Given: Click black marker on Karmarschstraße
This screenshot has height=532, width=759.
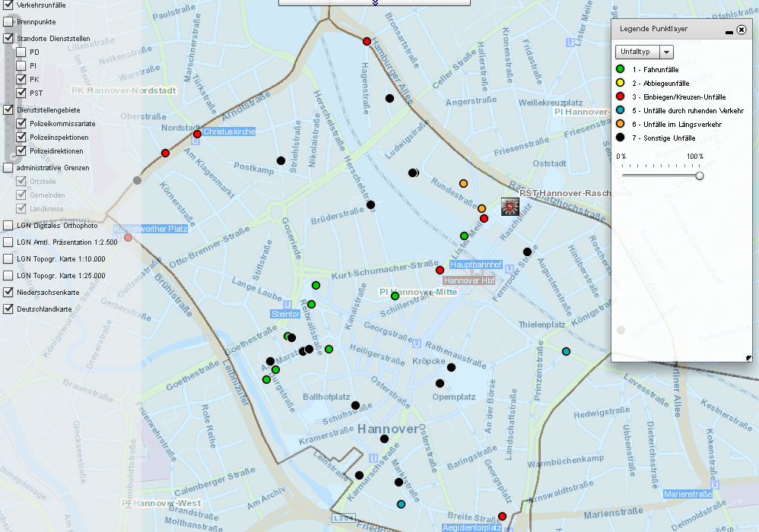Looking at the screenshot, I should click(x=359, y=476).
